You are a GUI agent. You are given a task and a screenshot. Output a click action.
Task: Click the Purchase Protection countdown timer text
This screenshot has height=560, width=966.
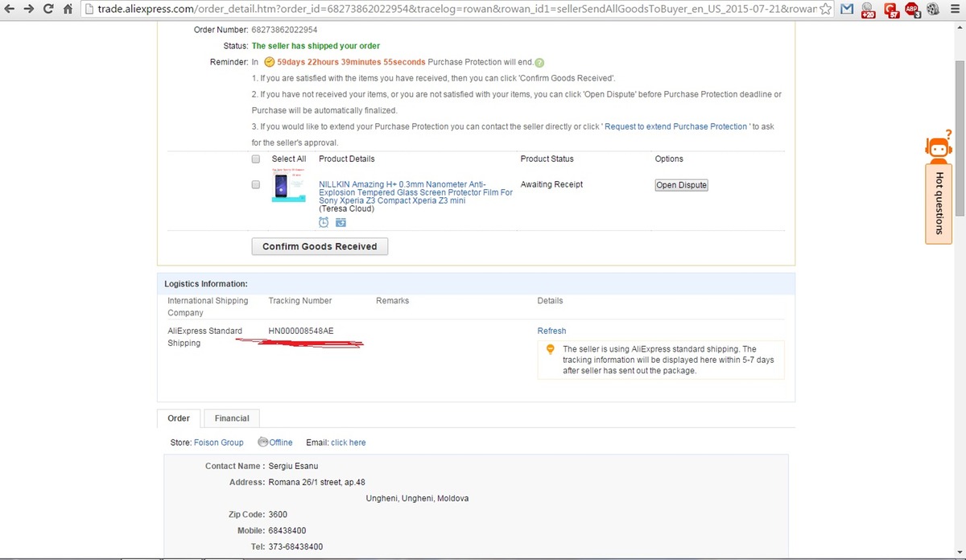[x=351, y=62]
